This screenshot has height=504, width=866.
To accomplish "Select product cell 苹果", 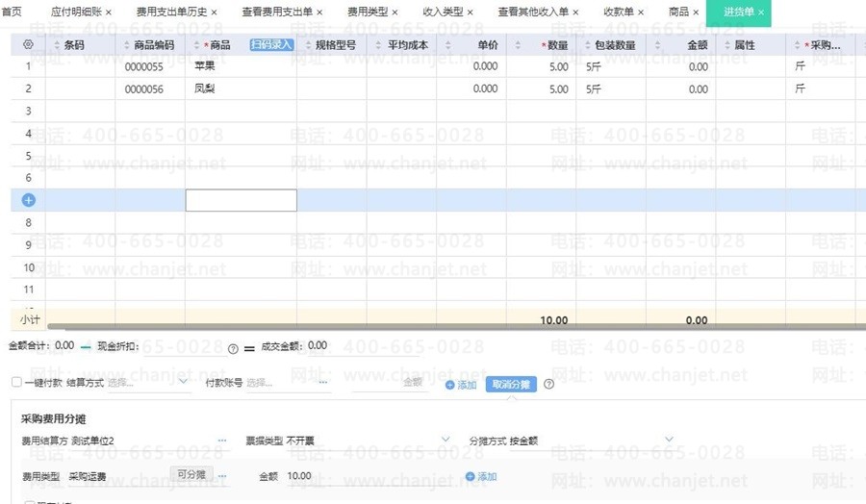I will (241, 66).
